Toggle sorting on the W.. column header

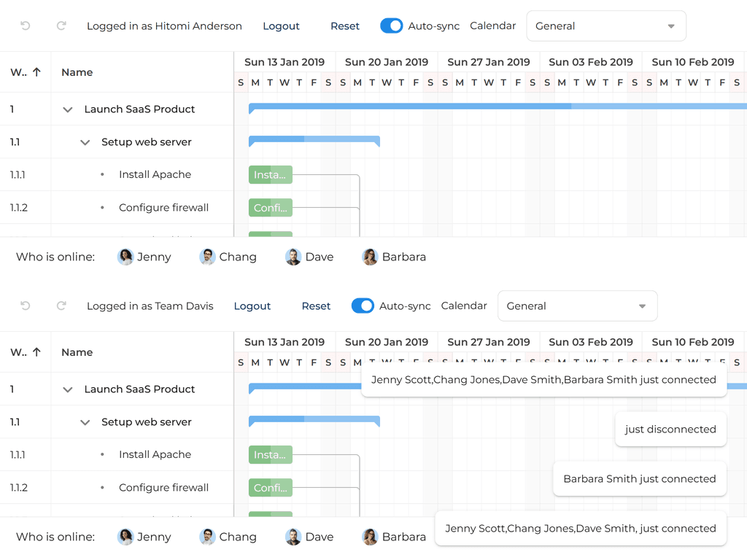(x=23, y=72)
